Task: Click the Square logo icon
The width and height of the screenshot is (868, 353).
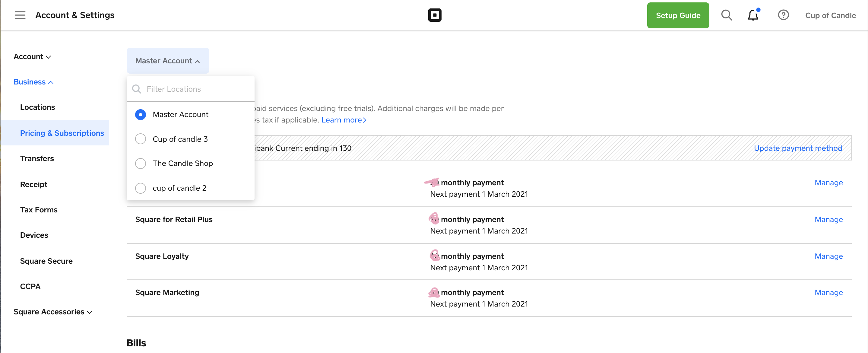Action: [434, 15]
